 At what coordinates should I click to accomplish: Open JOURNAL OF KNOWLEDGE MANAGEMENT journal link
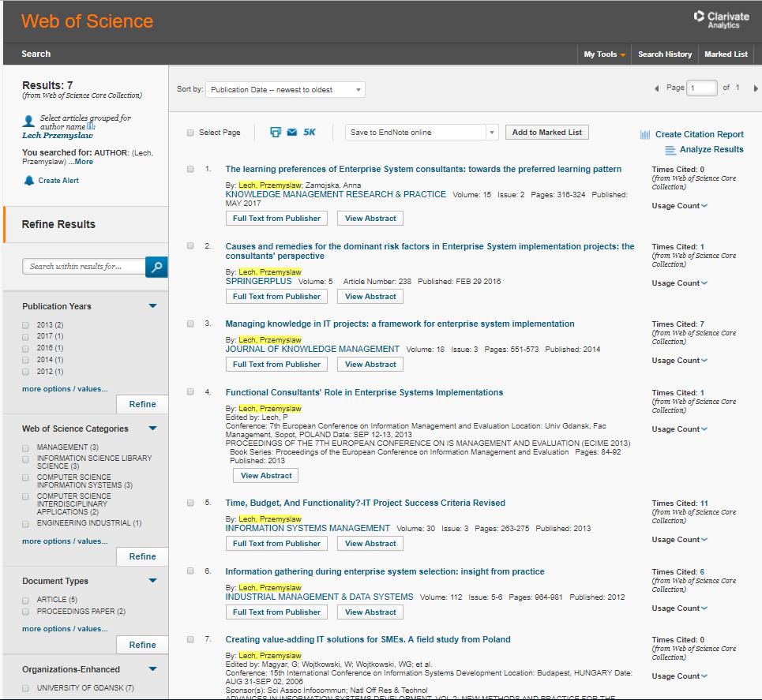(312, 350)
